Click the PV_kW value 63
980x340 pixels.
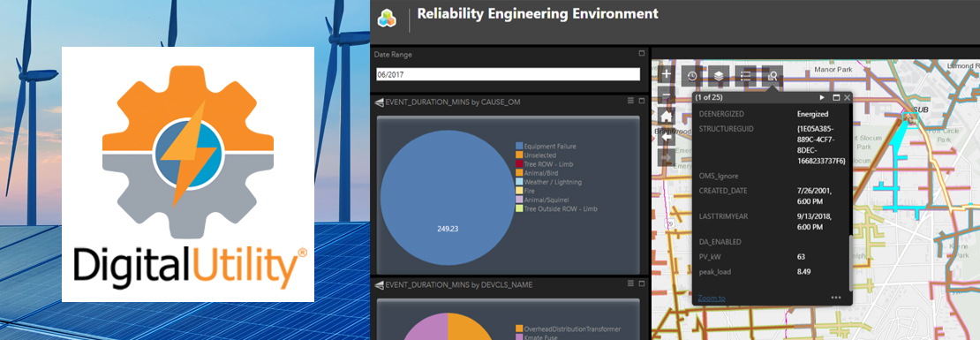tap(801, 257)
